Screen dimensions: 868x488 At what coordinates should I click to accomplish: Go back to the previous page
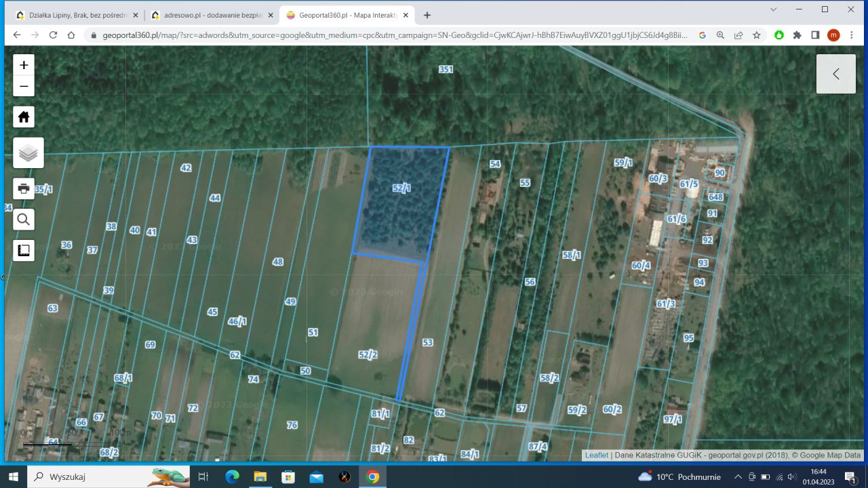pos(17,35)
